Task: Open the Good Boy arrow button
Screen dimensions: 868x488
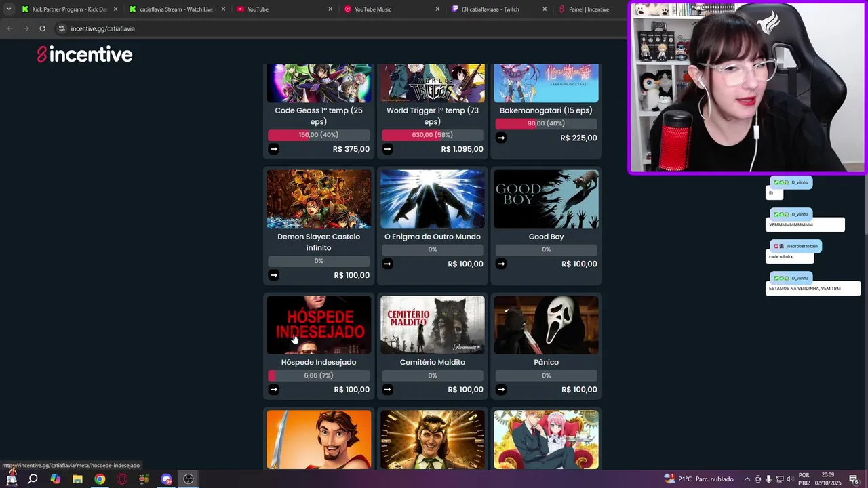Action: point(501,264)
